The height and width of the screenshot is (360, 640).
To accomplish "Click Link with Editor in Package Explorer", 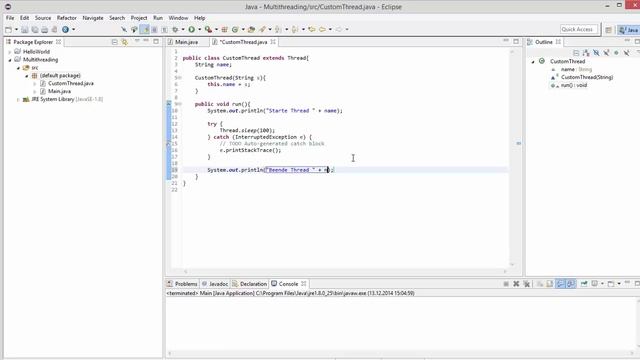I will coord(124,42).
